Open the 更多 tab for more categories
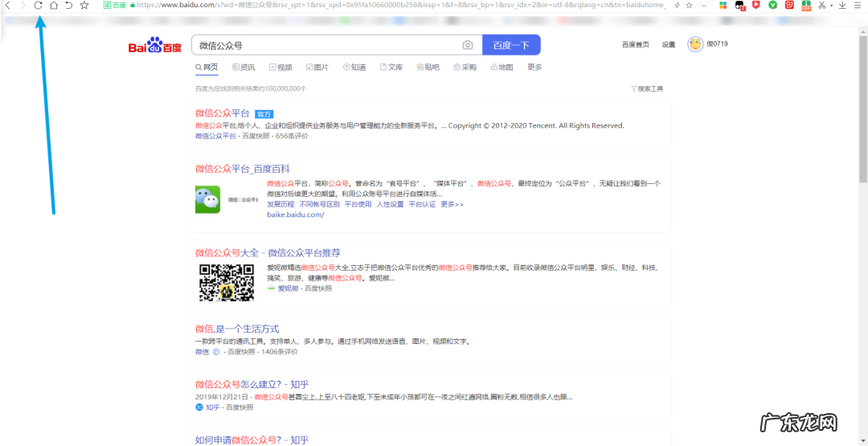This screenshot has width=868, height=446. coord(534,68)
